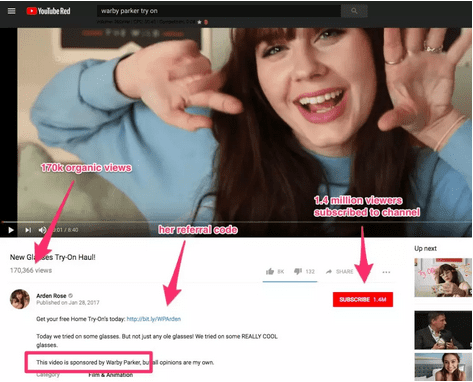Open Film & Animation category link
The width and height of the screenshot is (473, 382).
tap(110, 375)
